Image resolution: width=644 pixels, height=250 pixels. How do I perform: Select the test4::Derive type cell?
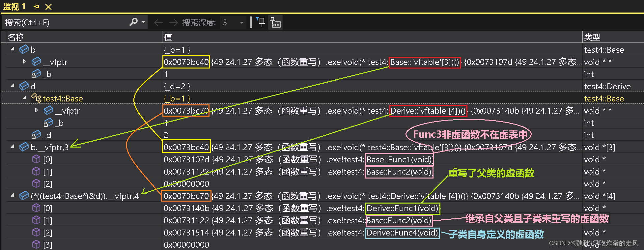pos(607,86)
